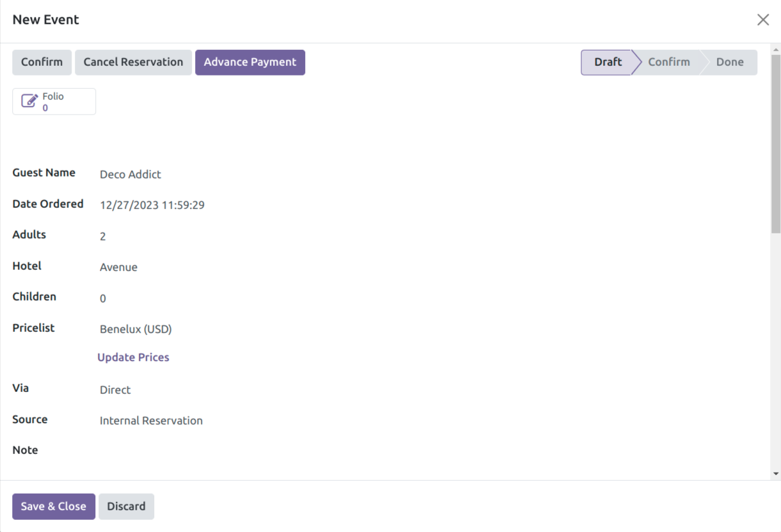Image resolution: width=781 pixels, height=532 pixels.
Task: Open the Via selection field
Action: pos(256,390)
